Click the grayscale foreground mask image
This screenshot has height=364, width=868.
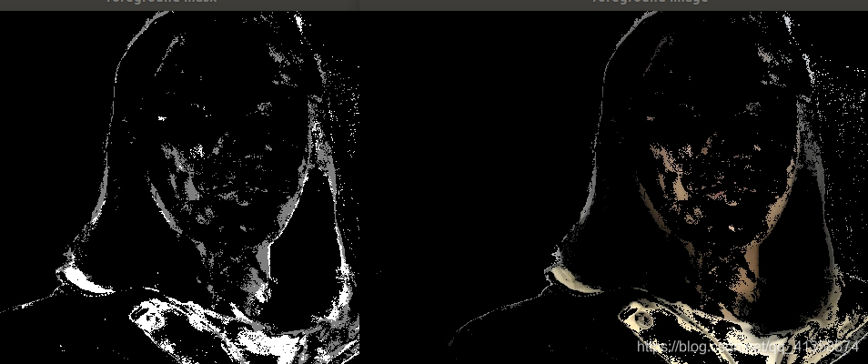(180, 187)
